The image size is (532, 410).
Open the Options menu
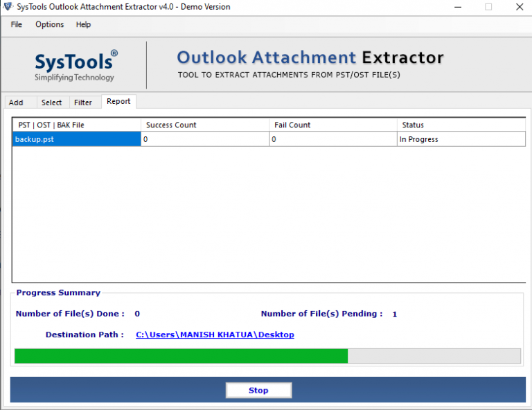pyautogui.click(x=50, y=24)
